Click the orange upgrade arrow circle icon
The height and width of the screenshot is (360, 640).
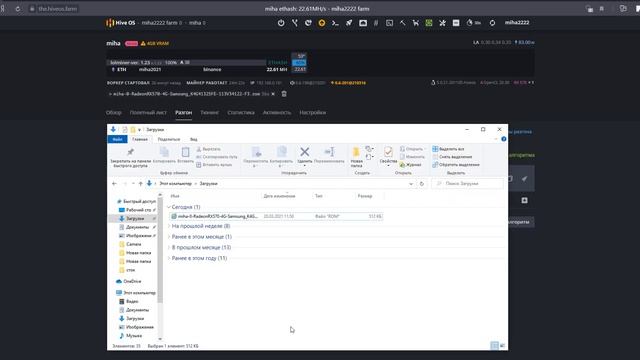click(x=322, y=23)
